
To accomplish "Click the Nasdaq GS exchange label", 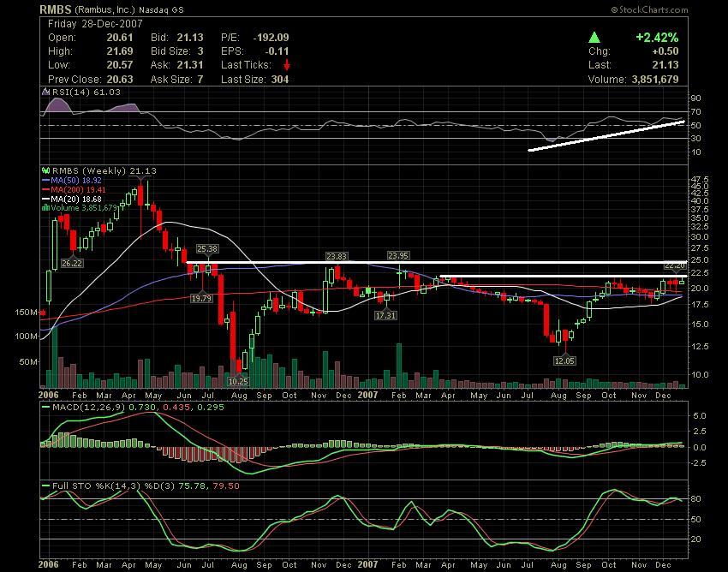I will coord(162,9).
